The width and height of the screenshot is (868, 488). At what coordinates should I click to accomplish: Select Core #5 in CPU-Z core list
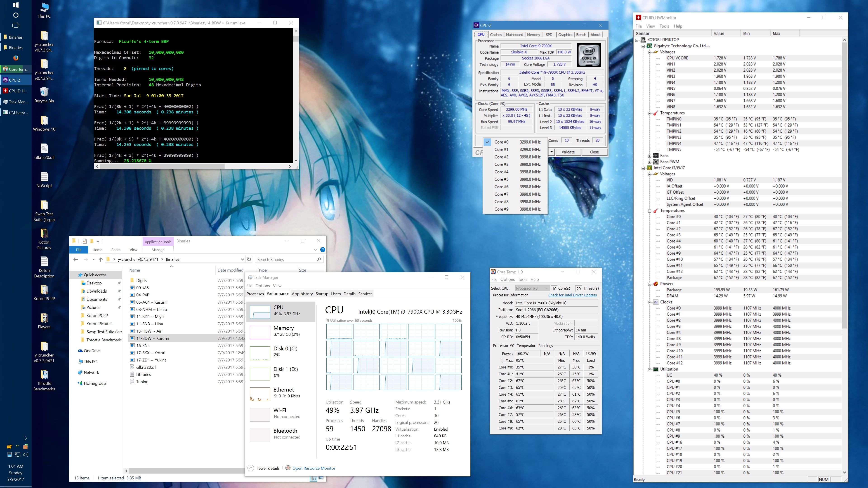(501, 180)
